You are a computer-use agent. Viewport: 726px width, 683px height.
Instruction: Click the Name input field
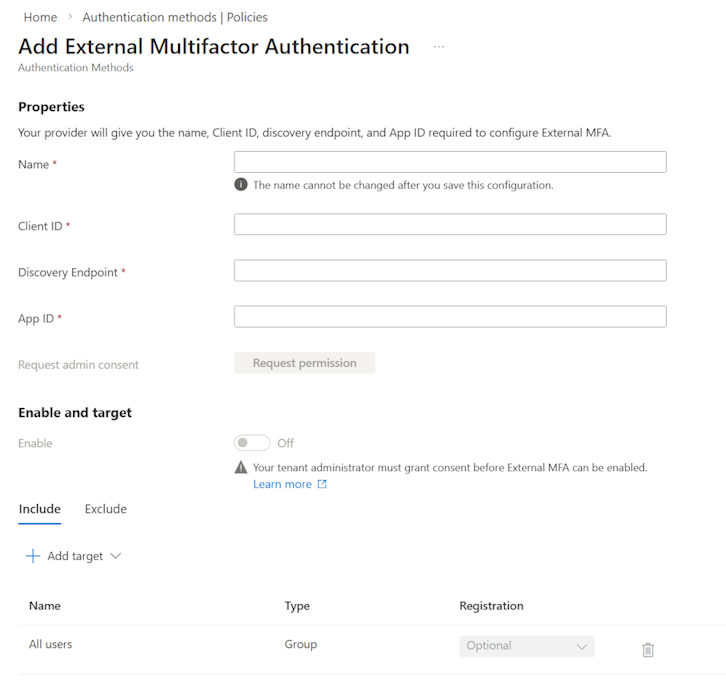point(450,162)
